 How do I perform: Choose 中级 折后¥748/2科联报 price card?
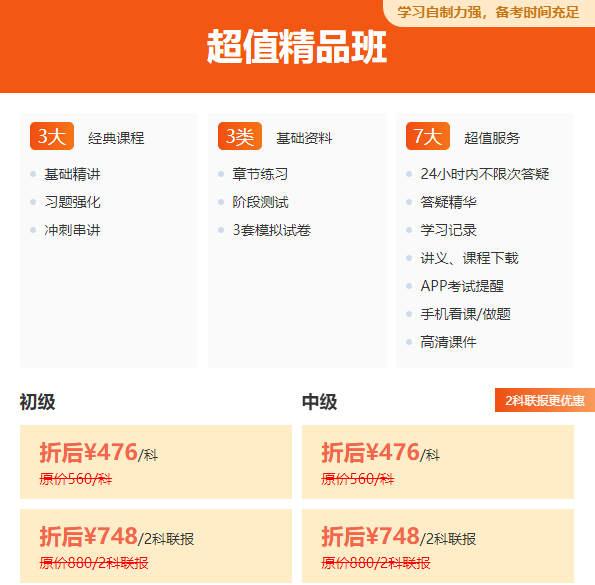tap(438, 546)
